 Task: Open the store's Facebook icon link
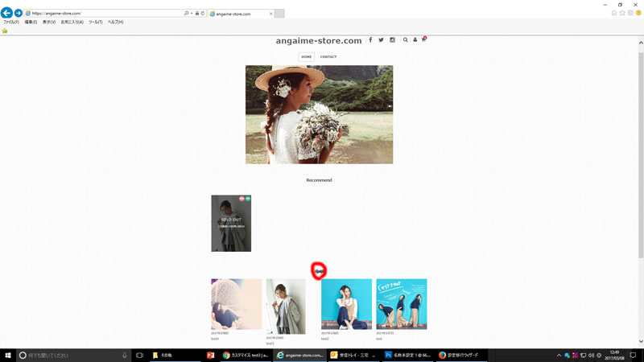370,39
